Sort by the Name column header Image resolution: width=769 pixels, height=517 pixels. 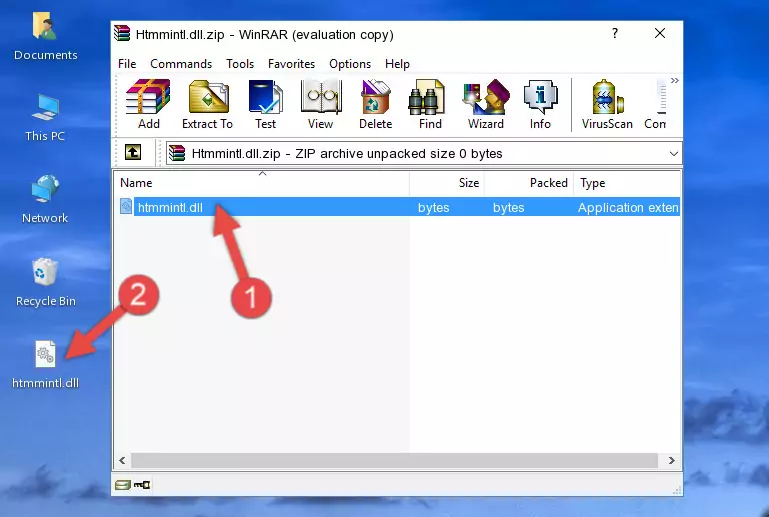(x=262, y=182)
